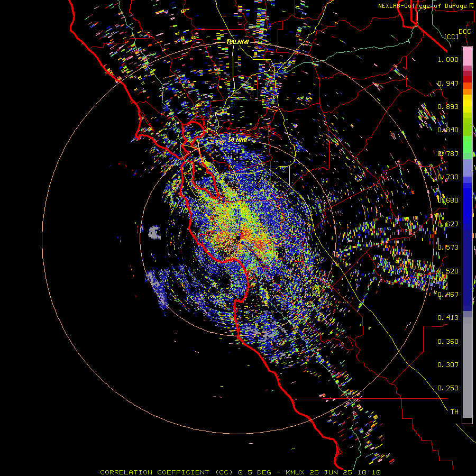Pick the red swatch in the color scale
The height and width of the screenshot is (476, 476).
tap(467, 79)
